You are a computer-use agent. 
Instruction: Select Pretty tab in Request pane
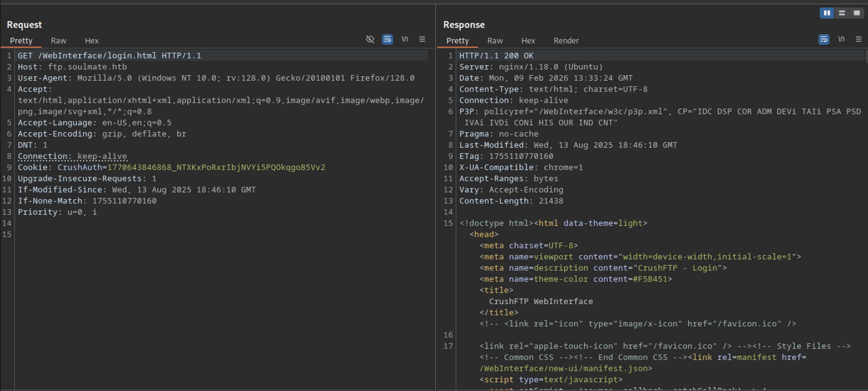tap(21, 41)
